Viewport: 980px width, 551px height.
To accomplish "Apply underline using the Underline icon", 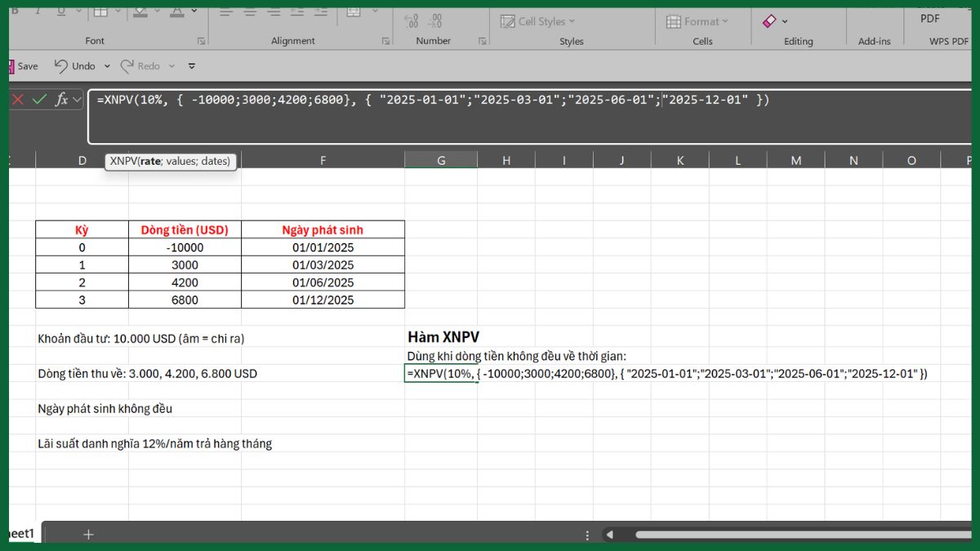I will [x=60, y=11].
